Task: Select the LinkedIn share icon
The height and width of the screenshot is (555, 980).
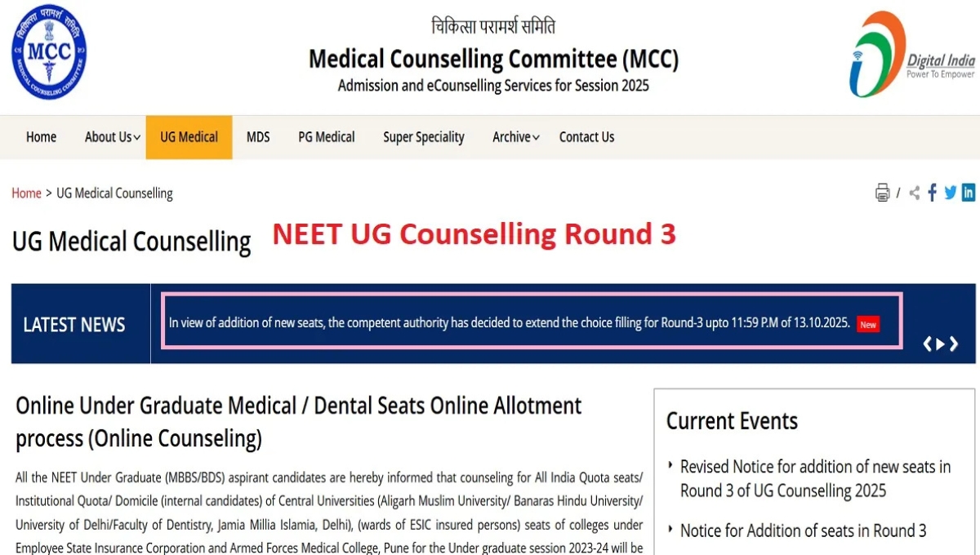Action: point(969,193)
